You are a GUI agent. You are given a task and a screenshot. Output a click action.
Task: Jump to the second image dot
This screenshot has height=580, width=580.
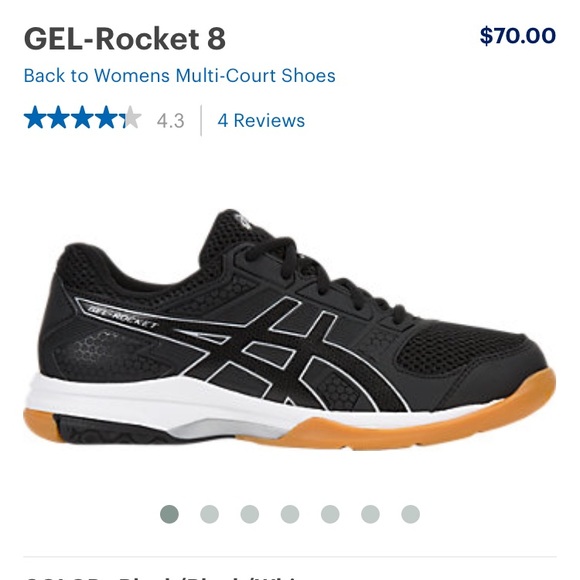[209, 514]
